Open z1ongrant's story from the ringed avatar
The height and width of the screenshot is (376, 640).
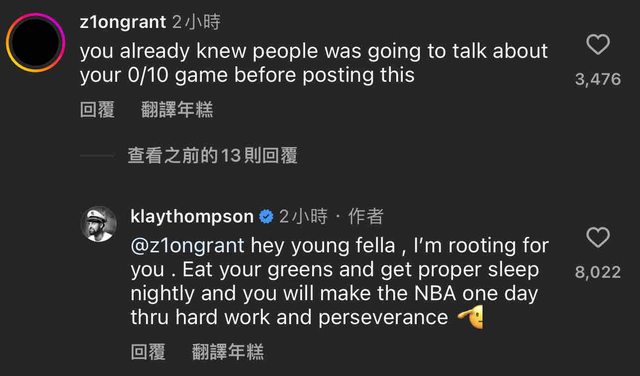(x=36, y=42)
